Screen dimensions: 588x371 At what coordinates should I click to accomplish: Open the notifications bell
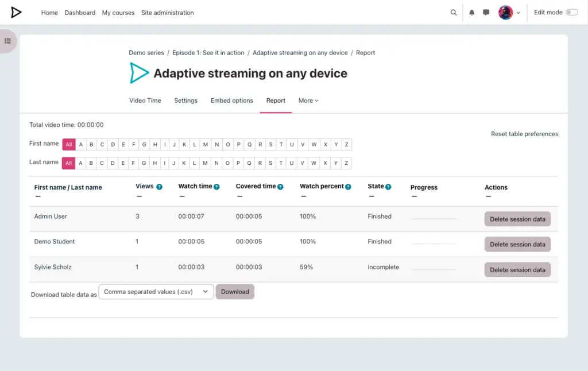tap(472, 13)
